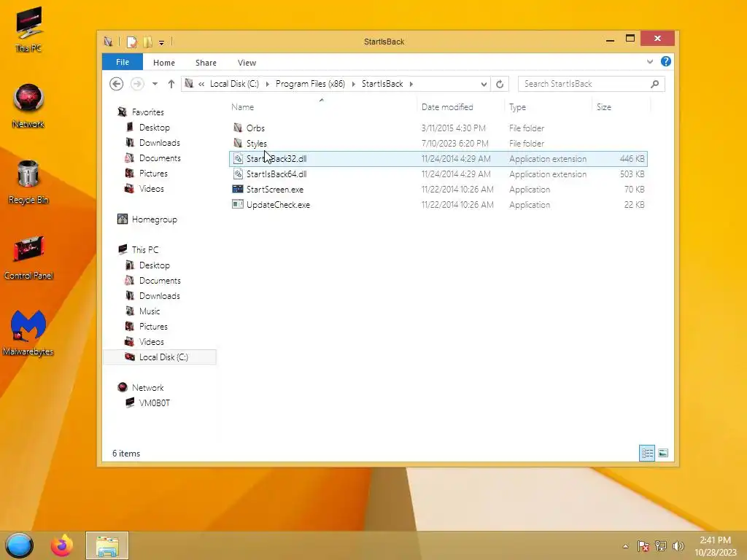This screenshot has height=560, width=747.
Task: Open Network desktop shortcut
Action: coord(28,106)
